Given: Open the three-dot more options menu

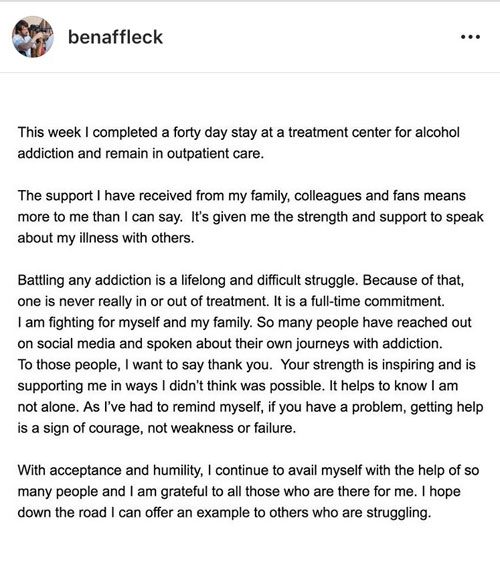Looking at the screenshot, I should (x=470, y=37).
